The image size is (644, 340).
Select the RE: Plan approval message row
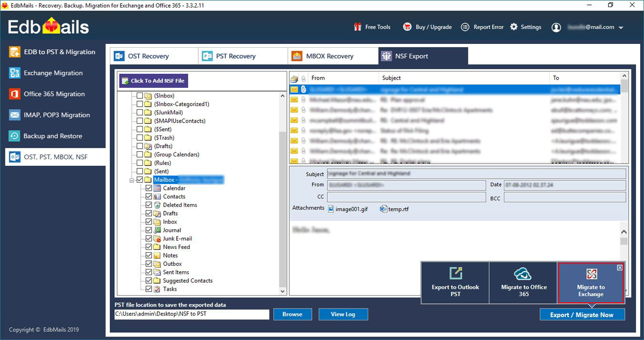[x=455, y=100]
